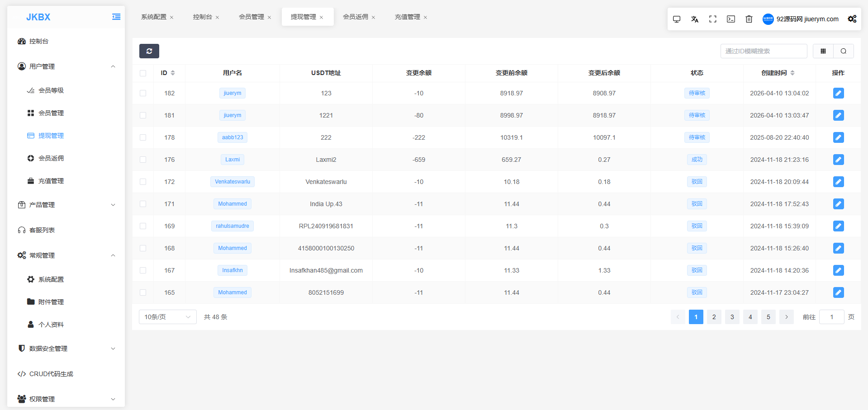Edit withdrawal record ID 182

(x=838, y=93)
